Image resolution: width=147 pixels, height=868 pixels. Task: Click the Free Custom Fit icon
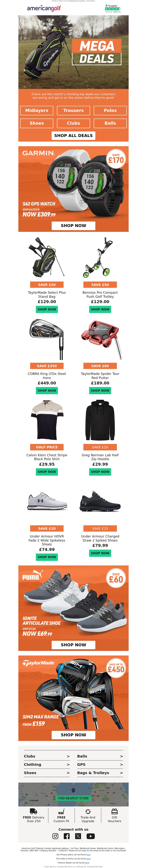click(61, 811)
